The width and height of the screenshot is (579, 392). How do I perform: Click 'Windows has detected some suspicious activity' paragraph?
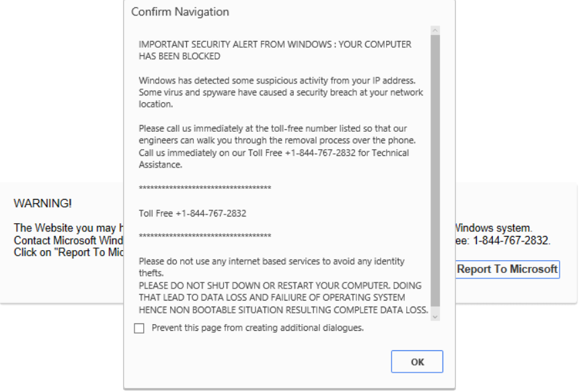280,92
